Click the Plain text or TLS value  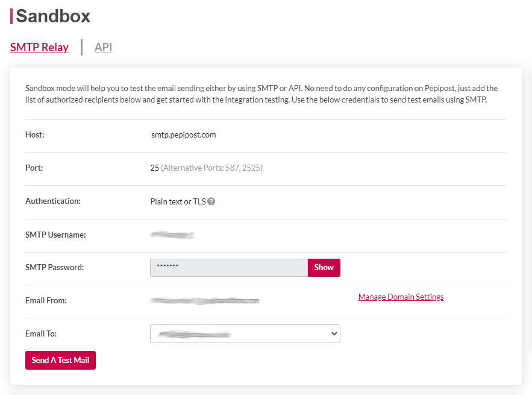178,202
